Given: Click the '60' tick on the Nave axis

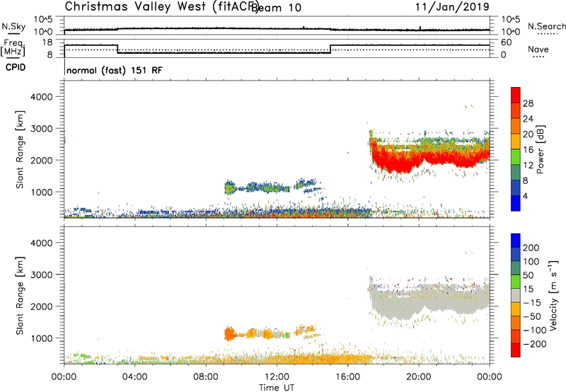Looking at the screenshot, I should 507,42.
